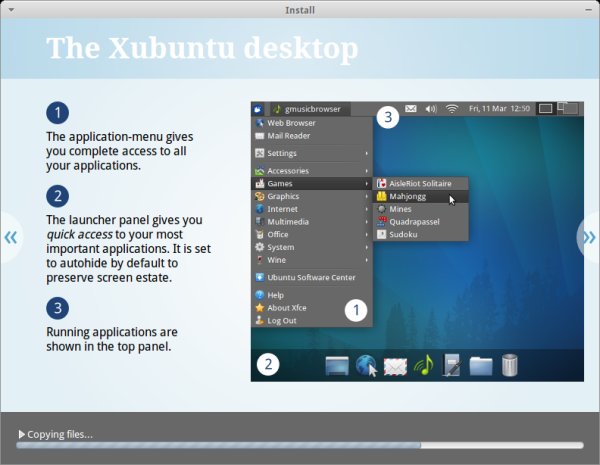Select Web Browser in the application menu

click(311, 123)
